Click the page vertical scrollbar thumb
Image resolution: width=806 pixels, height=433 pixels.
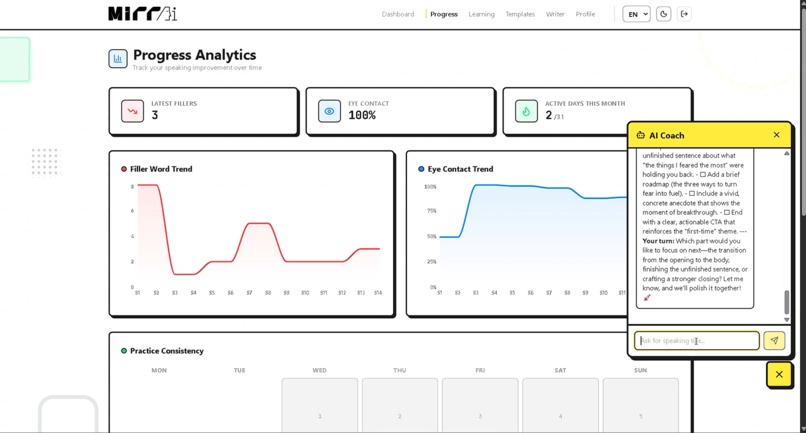tap(802, 111)
